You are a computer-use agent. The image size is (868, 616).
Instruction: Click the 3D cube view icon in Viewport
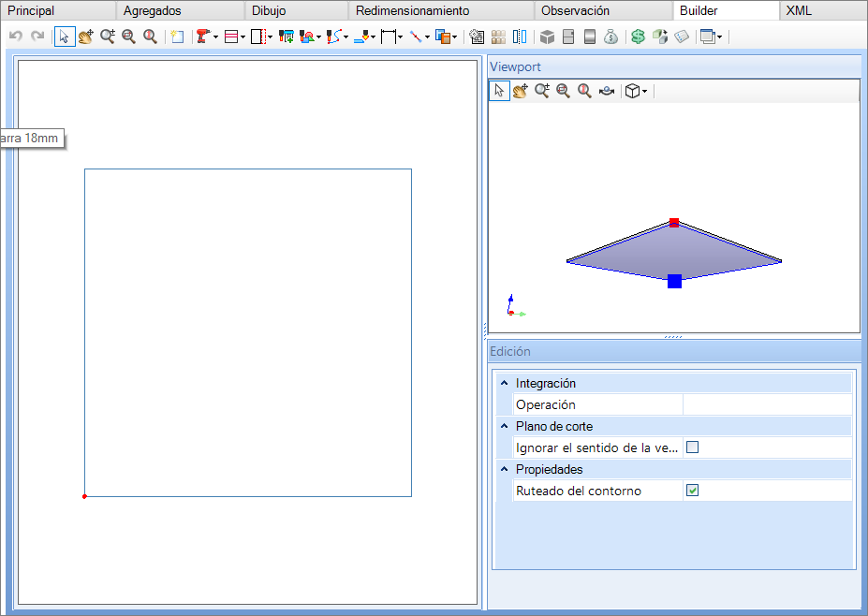pos(632,91)
